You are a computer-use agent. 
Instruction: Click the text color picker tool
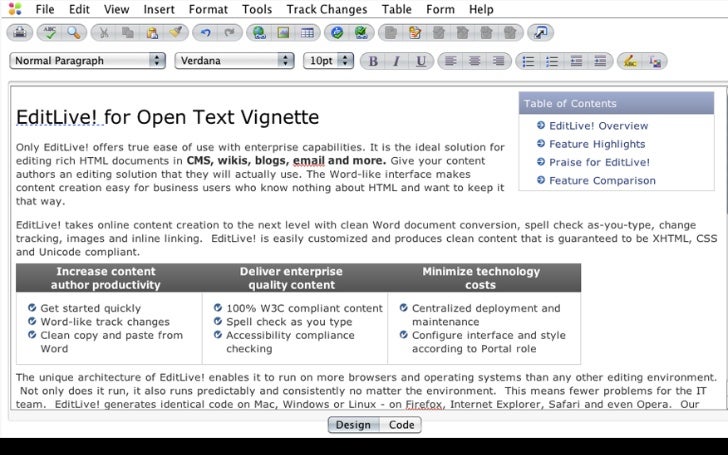pyautogui.click(x=655, y=61)
